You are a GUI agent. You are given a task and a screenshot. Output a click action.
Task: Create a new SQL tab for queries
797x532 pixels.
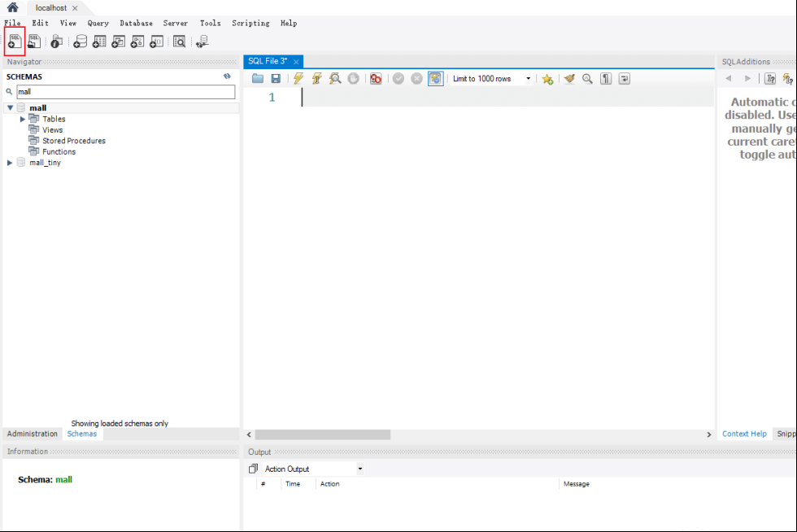(x=15, y=41)
